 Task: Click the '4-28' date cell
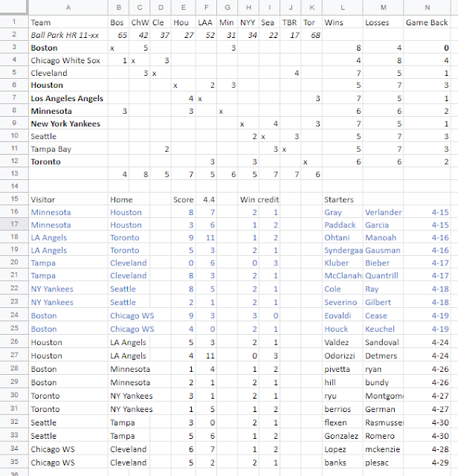tap(427, 449)
